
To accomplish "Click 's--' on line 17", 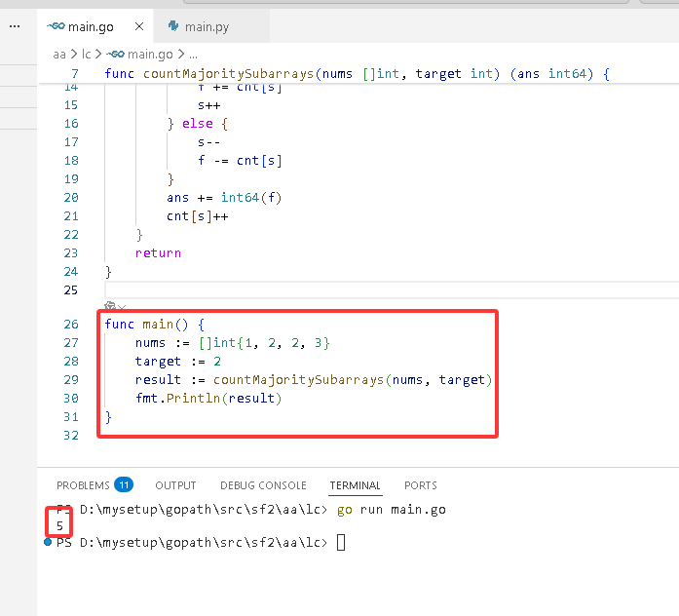I will (x=209, y=142).
